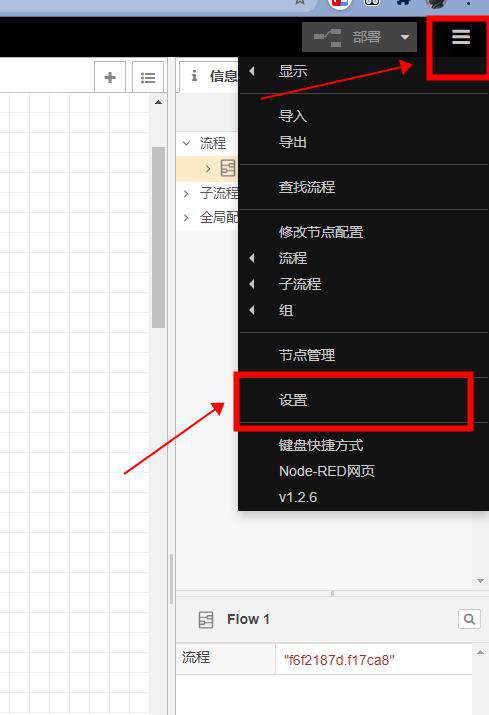Open the hamburger main menu

[461, 37]
